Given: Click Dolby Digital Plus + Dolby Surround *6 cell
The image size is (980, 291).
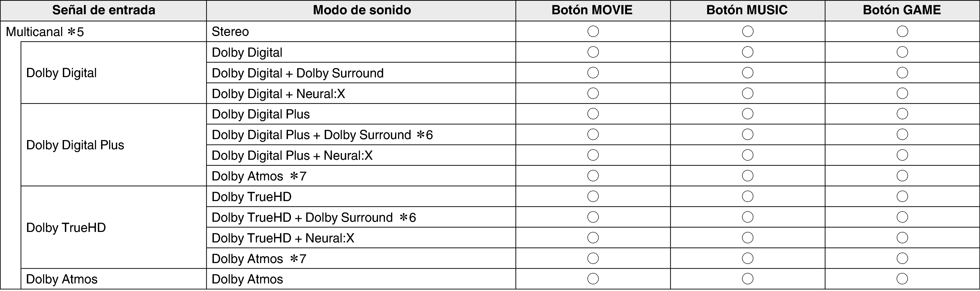Looking at the screenshot, I should 322,135.
